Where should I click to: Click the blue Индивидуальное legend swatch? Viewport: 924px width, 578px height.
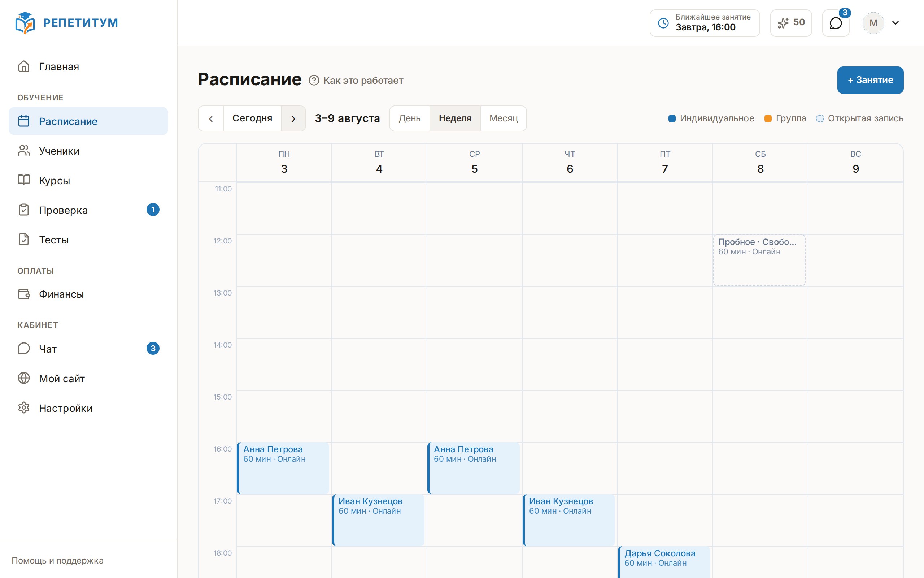point(672,118)
